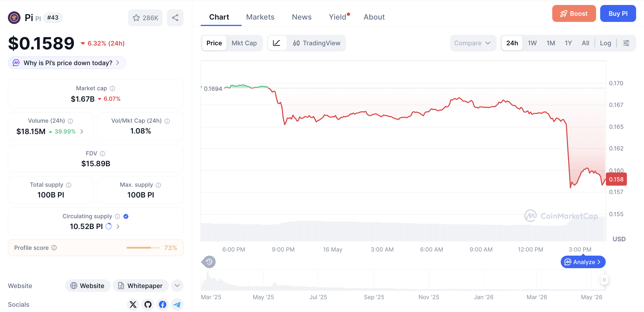The width and height of the screenshot is (644, 312).
Task: Open the share icon button
Action: [175, 18]
